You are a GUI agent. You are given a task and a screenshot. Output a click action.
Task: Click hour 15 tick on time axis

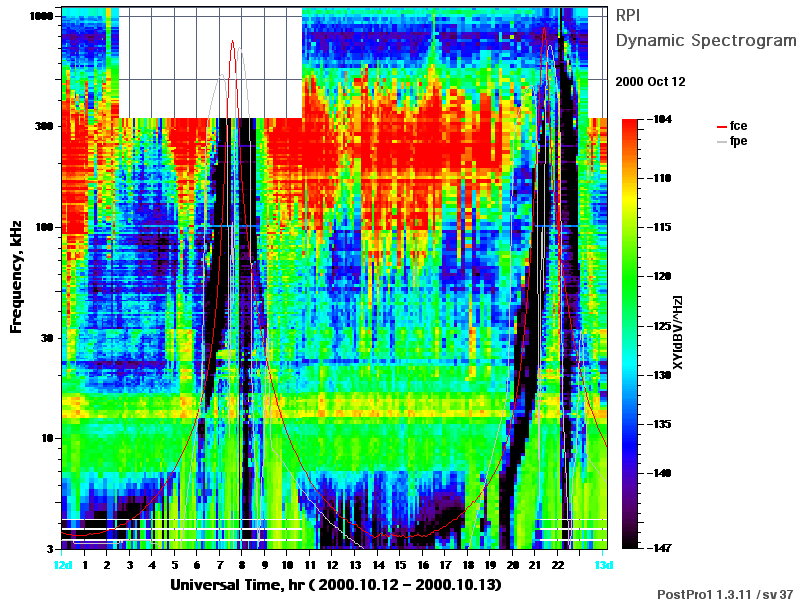pyautogui.click(x=401, y=565)
